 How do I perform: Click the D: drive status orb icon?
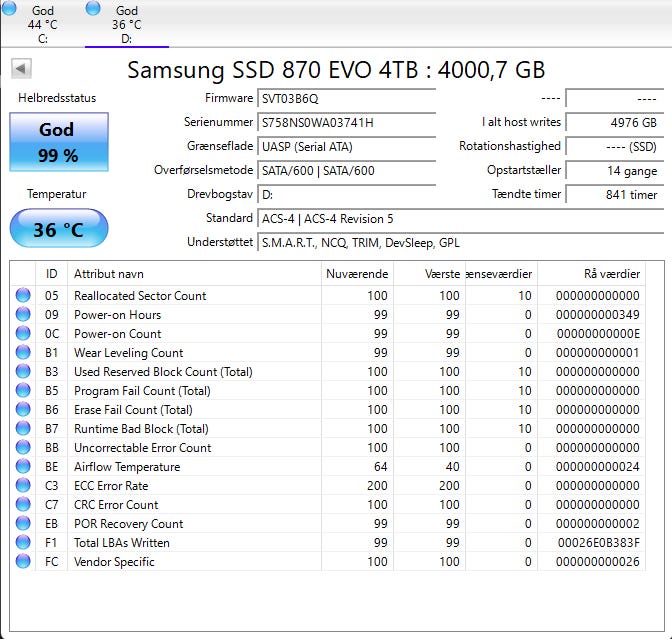click(93, 8)
